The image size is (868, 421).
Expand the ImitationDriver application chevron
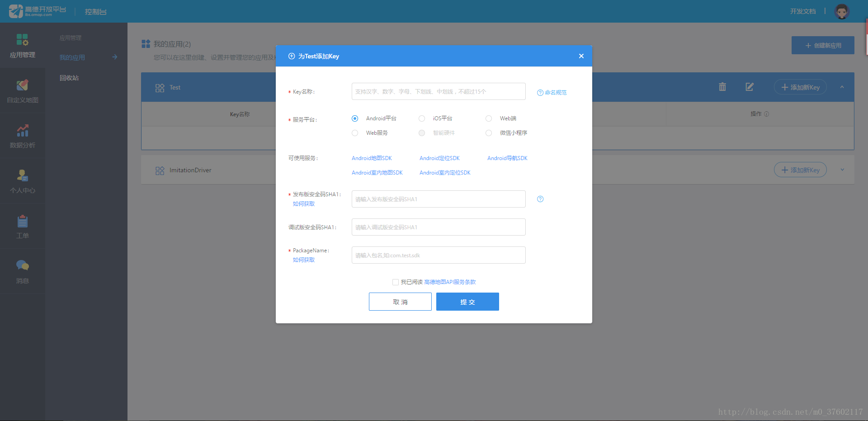842,170
